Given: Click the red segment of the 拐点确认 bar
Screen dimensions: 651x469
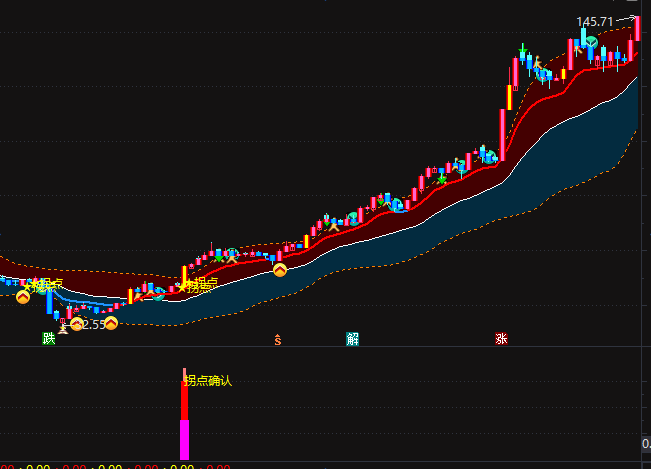Looking at the screenshot, I should point(184,401).
